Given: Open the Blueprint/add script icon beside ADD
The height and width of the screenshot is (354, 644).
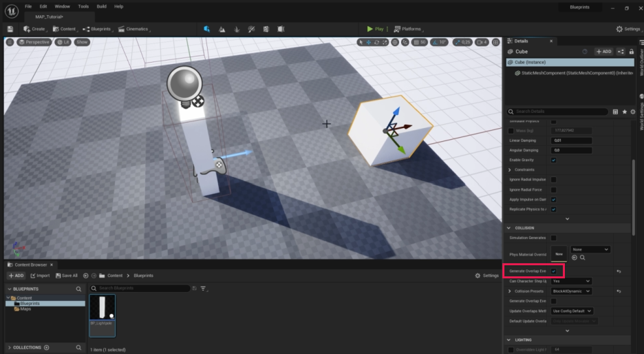Looking at the screenshot, I should click(x=621, y=52).
